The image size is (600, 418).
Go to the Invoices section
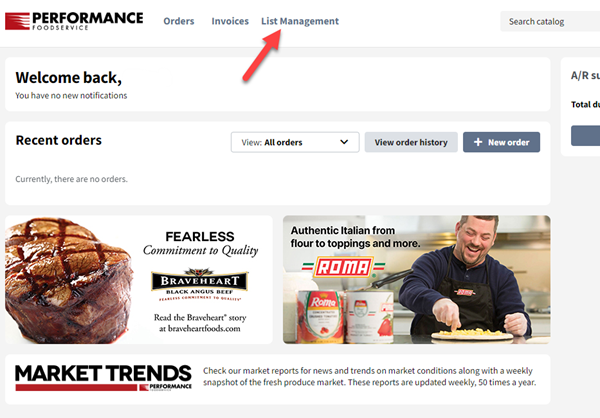[230, 21]
